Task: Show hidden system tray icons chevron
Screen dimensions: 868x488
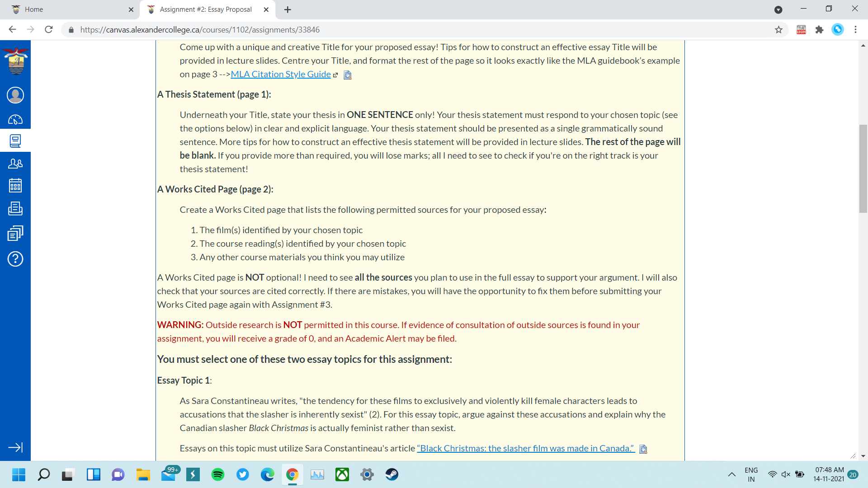Action: [x=731, y=474]
